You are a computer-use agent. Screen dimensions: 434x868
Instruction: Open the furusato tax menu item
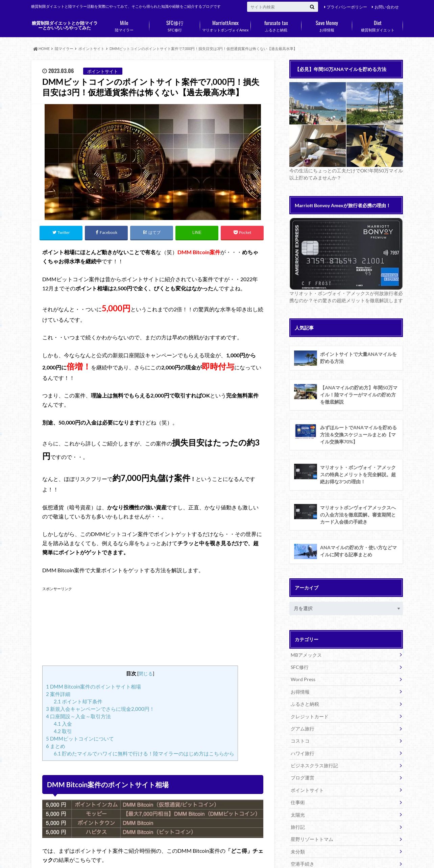tap(276, 26)
